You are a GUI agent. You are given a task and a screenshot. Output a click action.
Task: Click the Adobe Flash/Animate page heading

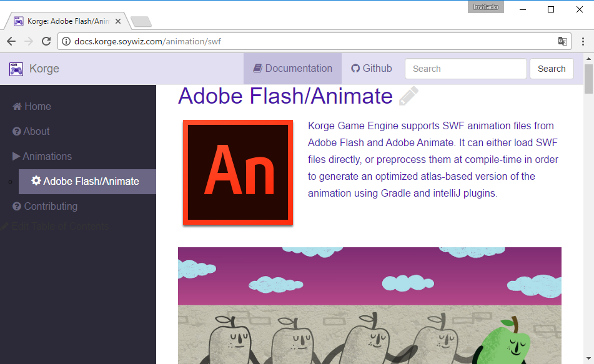[285, 96]
